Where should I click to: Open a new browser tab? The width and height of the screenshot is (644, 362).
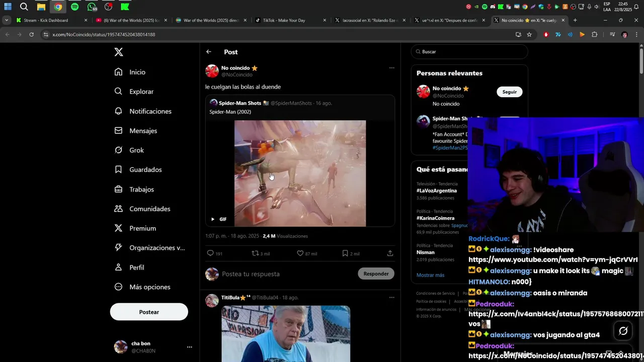pos(575,20)
